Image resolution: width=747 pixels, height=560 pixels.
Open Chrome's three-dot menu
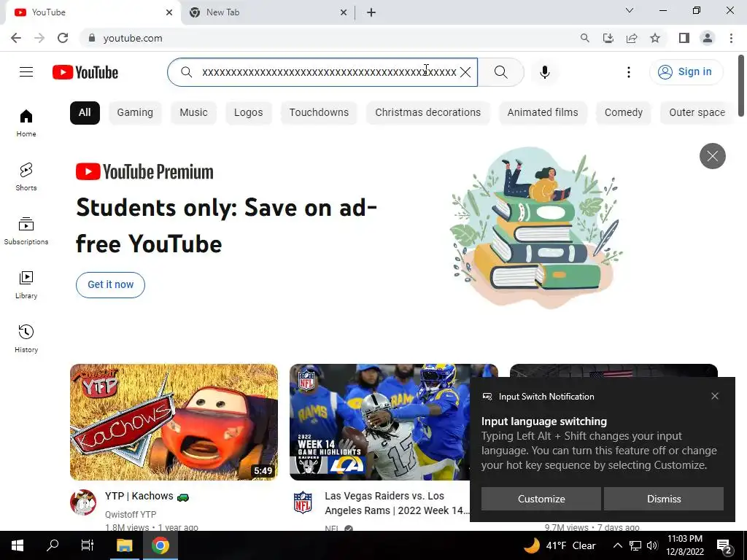click(x=731, y=38)
